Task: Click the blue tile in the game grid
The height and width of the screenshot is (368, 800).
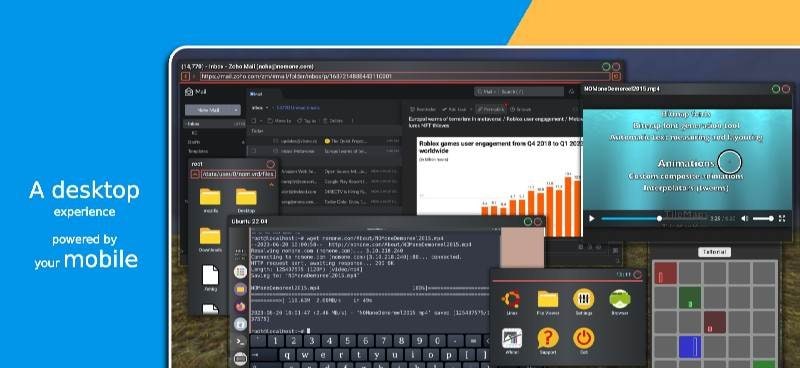Action: click(690, 347)
